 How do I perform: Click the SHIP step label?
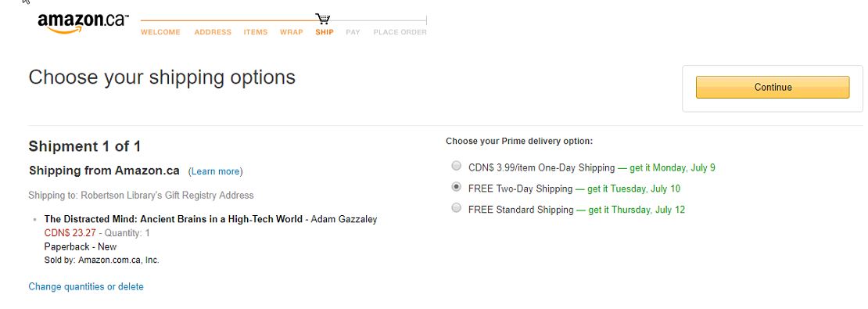[325, 32]
